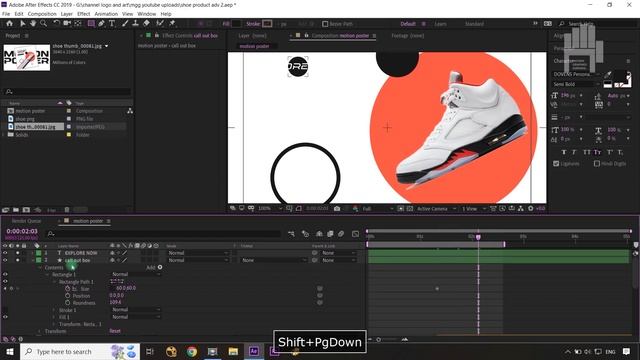The width and height of the screenshot is (640, 360).
Task: Choose the Hand tool
Action: click(33, 24)
